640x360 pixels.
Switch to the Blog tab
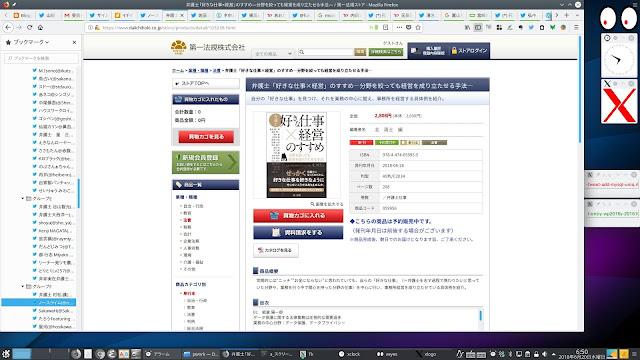[22, 15]
